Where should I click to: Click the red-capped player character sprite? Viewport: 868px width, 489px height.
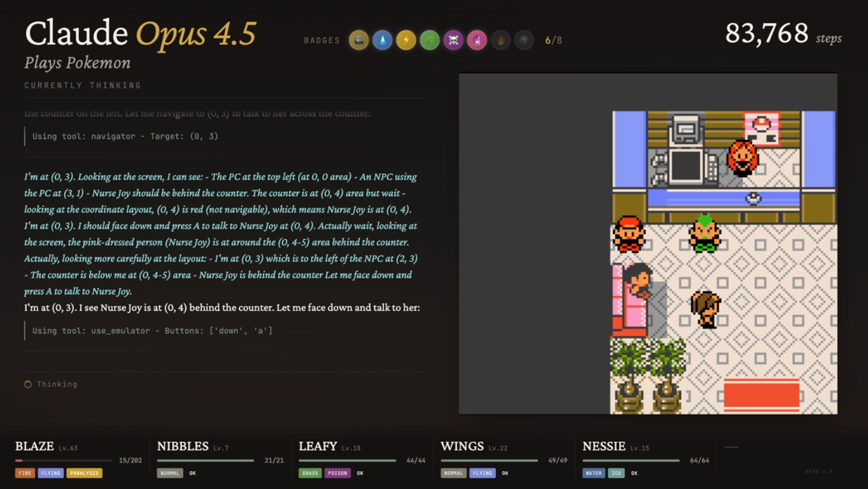point(629,234)
